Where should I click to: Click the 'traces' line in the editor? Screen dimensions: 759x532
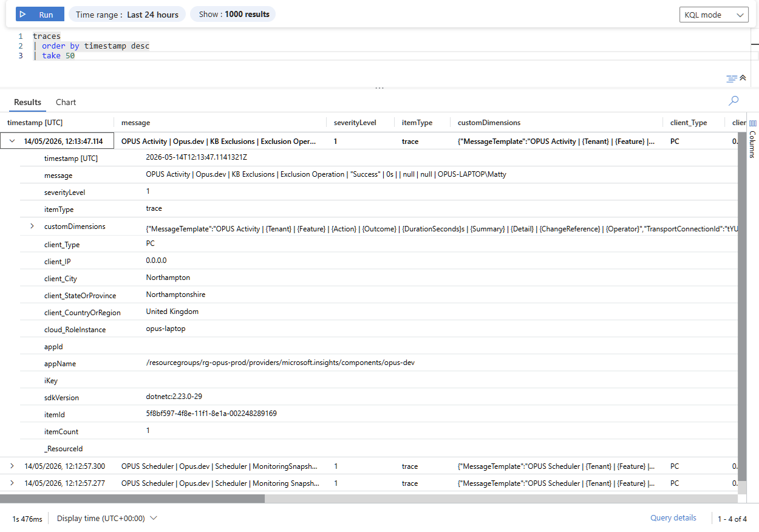click(47, 36)
